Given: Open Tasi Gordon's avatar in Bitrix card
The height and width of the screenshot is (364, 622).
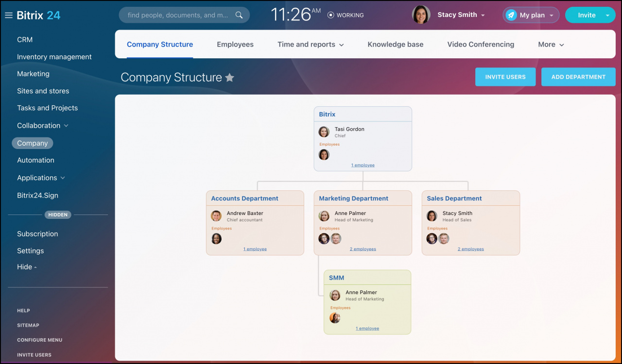Looking at the screenshot, I should pos(324,132).
